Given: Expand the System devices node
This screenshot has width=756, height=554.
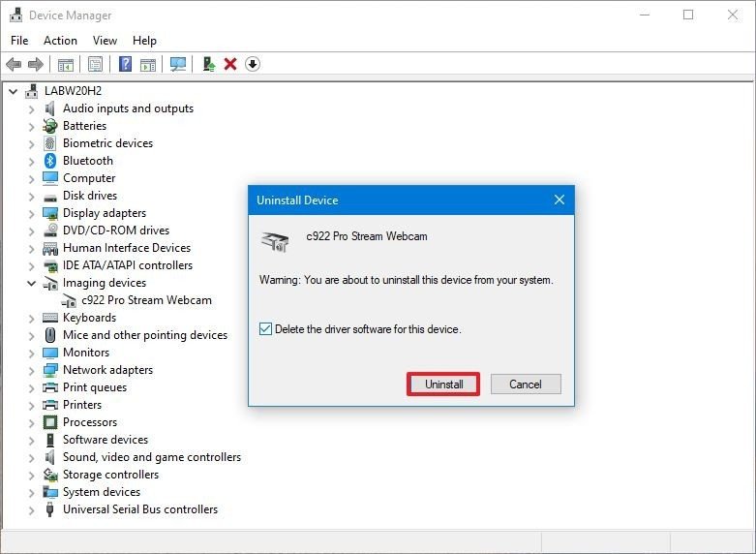Looking at the screenshot, I should 31,492.
